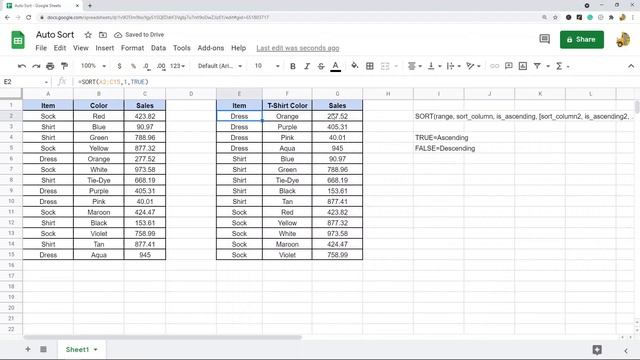Open text rotation dropdown
Screen dimensions: 640x360
point(473,66)
